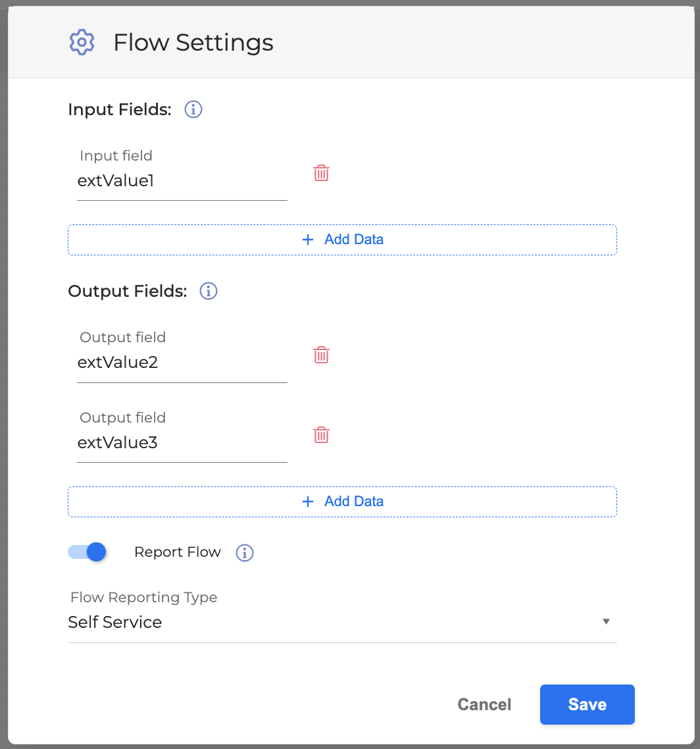Delete the extValue1 input field
Viewport: 700px width, 749px height.
point(321,174)
